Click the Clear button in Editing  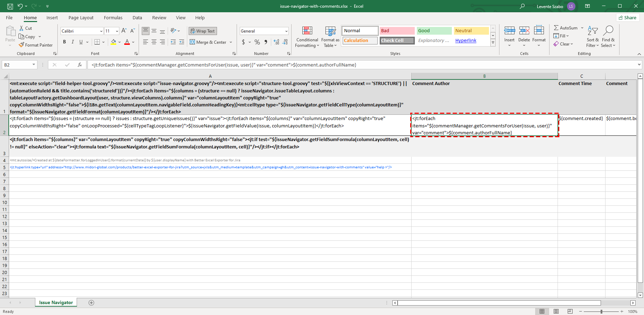[x=563, y=44]
